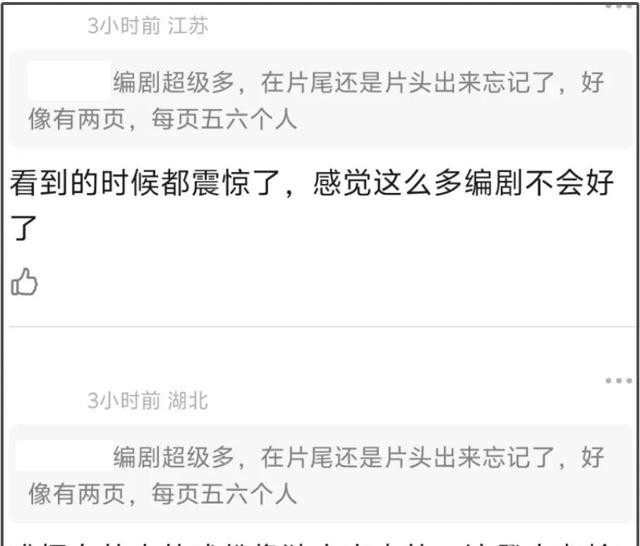This screenshot has width=640, height=546.
Task: Open three-dot menu for the 江苏 comment
Action: (618, 6)
